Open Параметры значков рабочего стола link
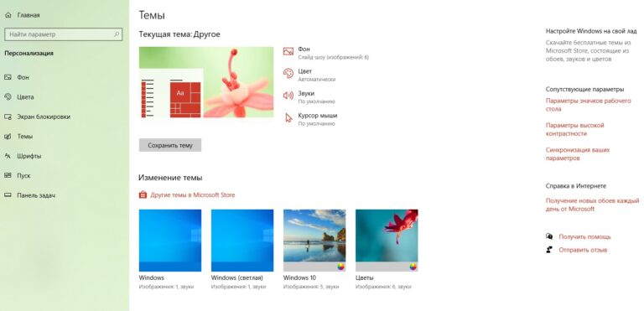Image resolution: width=644 pixels, height=311 pixels. (588, 105)
